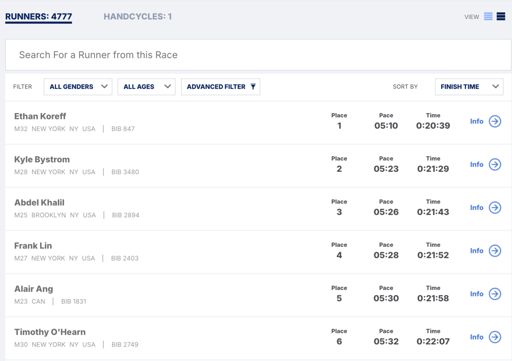Expand the All Ages dropdown
The image size is (512, 361).
click(x=146, y=87)
